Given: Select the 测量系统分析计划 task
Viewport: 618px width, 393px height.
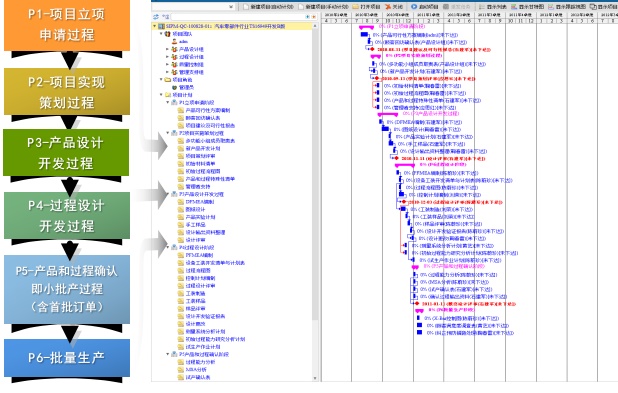Looking at the screenshot, I should tap(201, 332).
